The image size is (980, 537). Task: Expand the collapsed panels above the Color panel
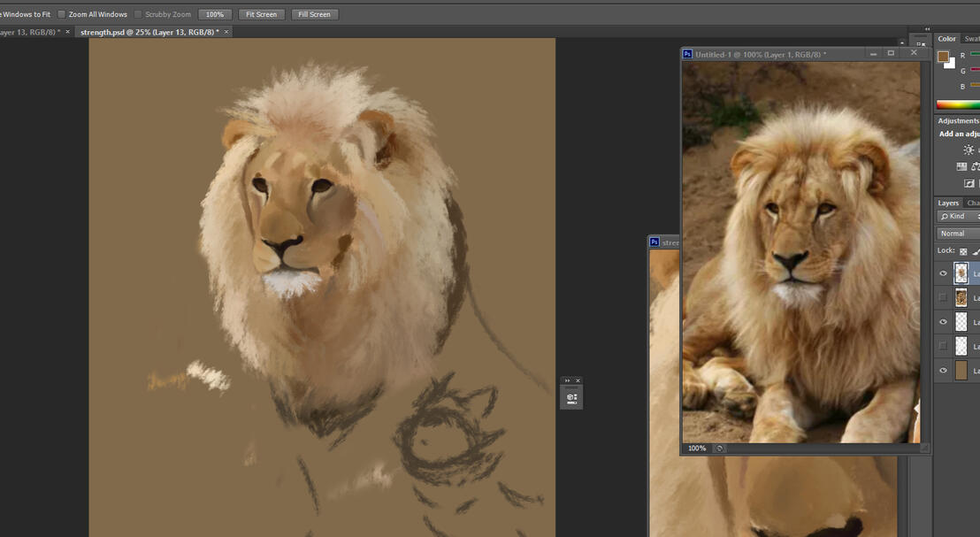point(927,29)
